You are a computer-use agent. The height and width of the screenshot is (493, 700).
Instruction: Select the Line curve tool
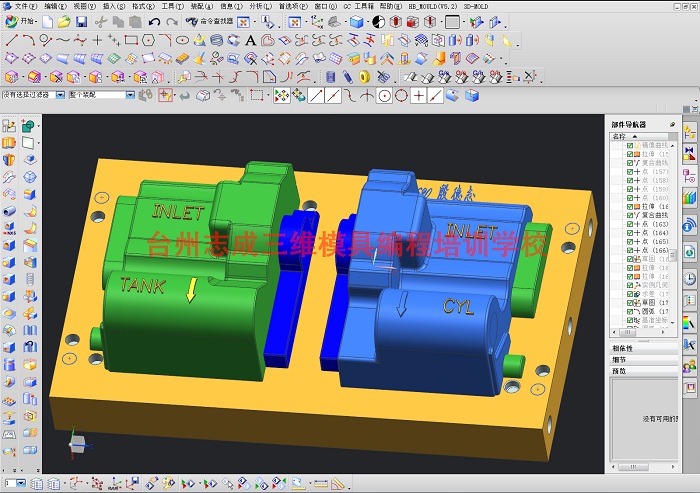click(12, 41)
